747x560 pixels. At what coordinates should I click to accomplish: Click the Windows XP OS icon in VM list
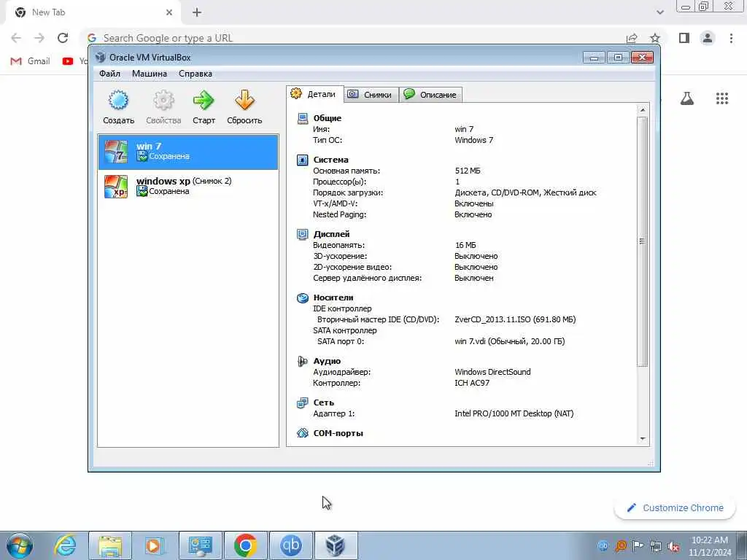point(116,186)
